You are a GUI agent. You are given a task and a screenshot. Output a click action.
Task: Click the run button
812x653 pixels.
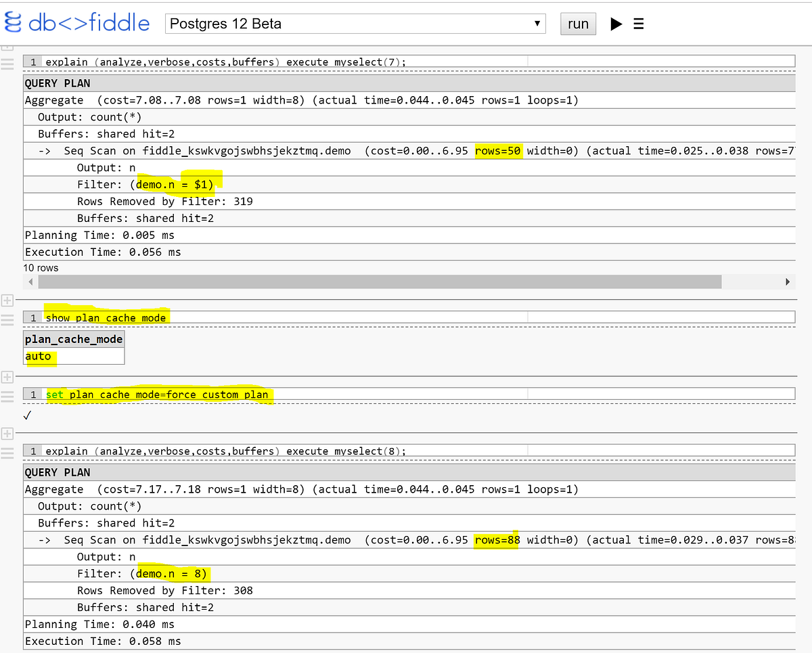click(578, 23)
